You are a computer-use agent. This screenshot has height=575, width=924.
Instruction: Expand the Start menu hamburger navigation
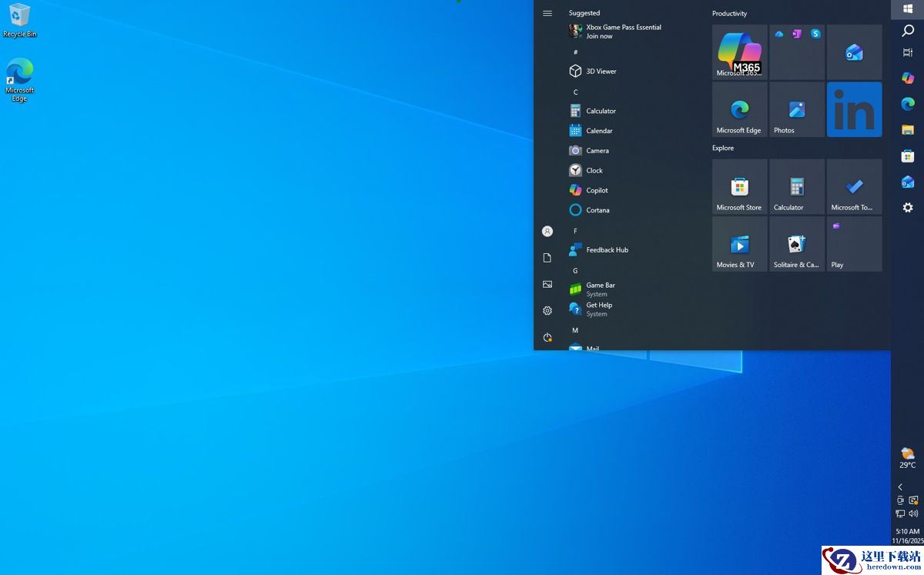[547, 13]
